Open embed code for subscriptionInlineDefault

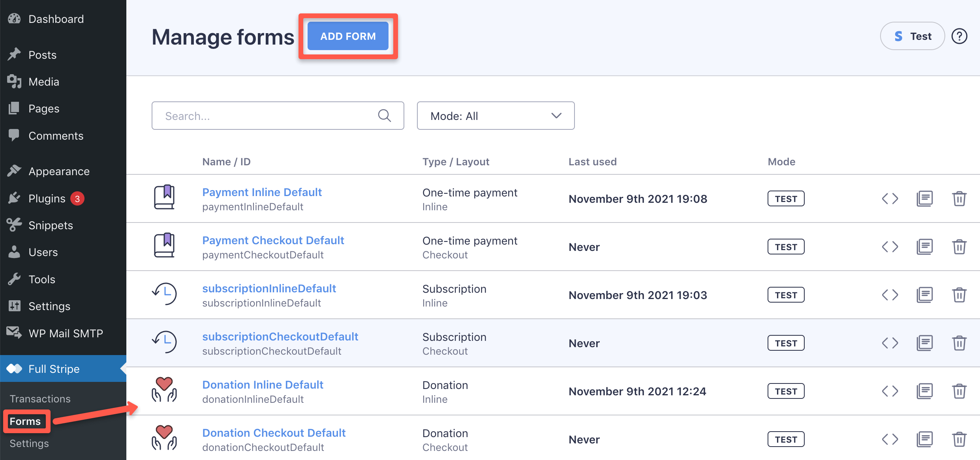(x=890, y=295)
